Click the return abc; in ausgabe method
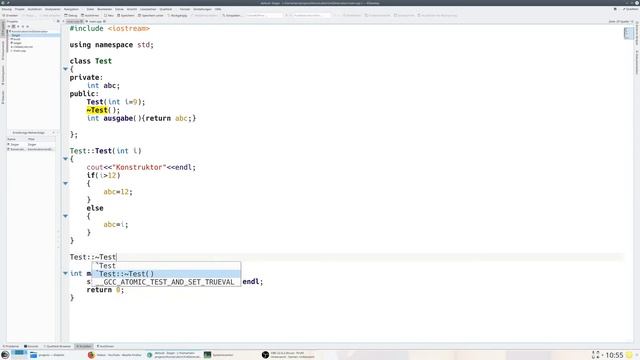Screen dimensions: 640x360 [169, 118]
